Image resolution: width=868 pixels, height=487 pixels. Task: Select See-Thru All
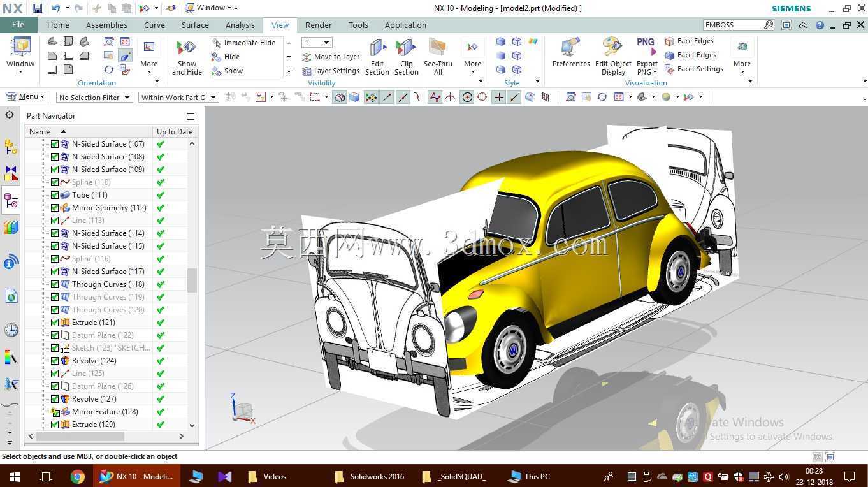coord(438,57)
